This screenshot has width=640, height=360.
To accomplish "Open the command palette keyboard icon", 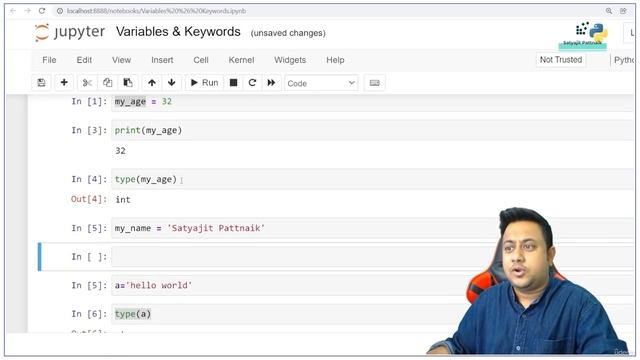I will click(x=374, y=83).
